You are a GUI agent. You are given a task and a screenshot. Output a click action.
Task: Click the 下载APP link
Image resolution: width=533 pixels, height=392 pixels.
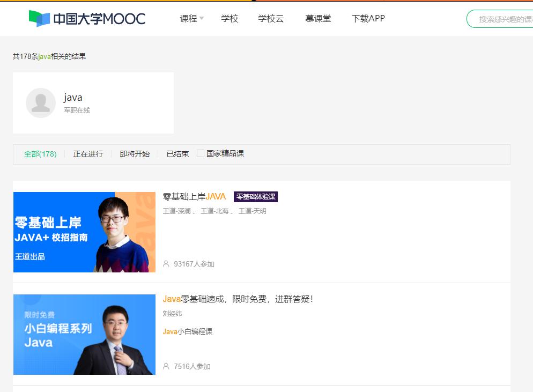tap(369, 18)
